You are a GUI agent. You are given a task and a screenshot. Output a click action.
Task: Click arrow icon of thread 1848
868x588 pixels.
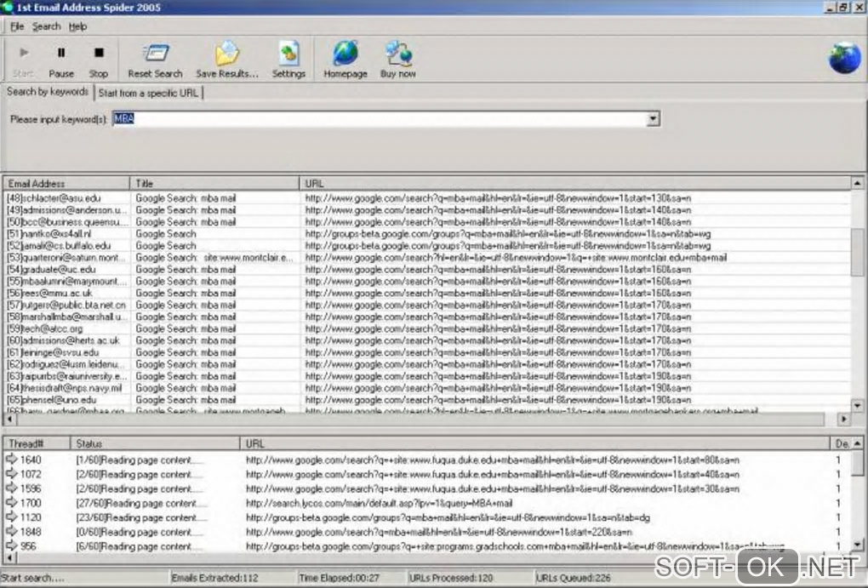[x=12, y=532]
